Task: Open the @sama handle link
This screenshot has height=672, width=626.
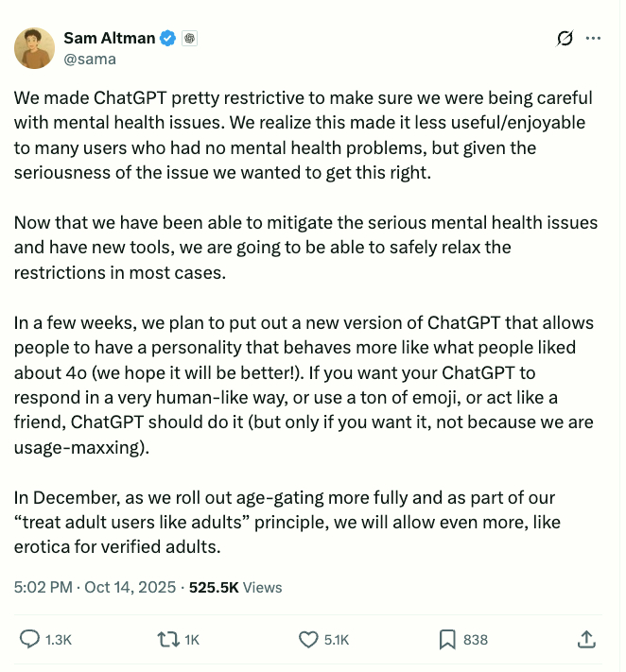Action: tap(89, 59)
